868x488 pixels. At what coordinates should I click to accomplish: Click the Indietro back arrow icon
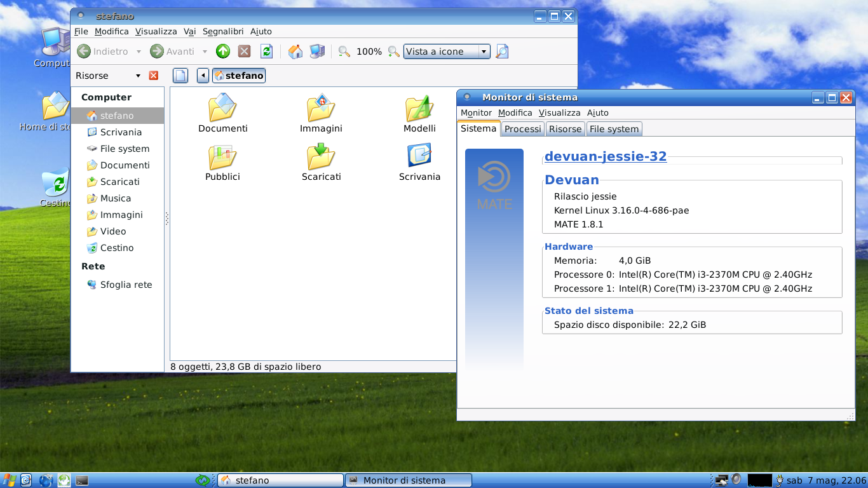84,51
